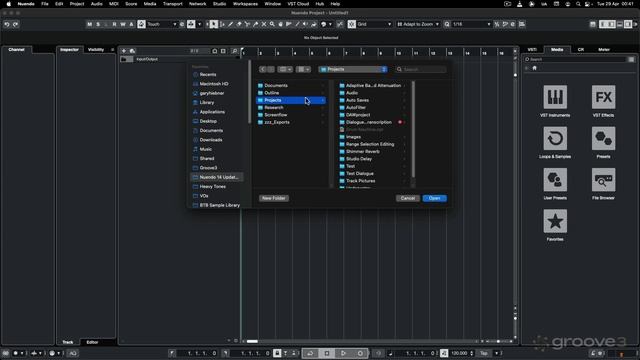Open the Grid snap type dropdown
640x360 pixels.
point(375,24)
